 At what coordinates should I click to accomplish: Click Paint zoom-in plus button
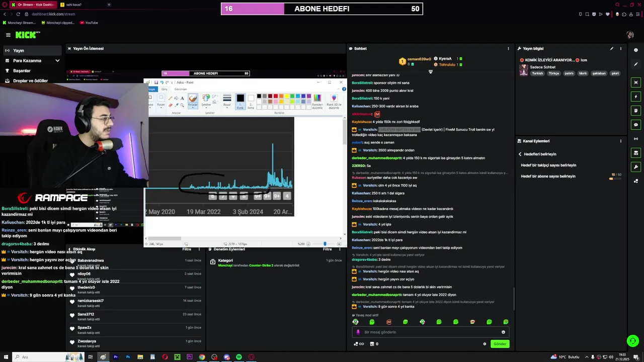click(x=339, y=244)
